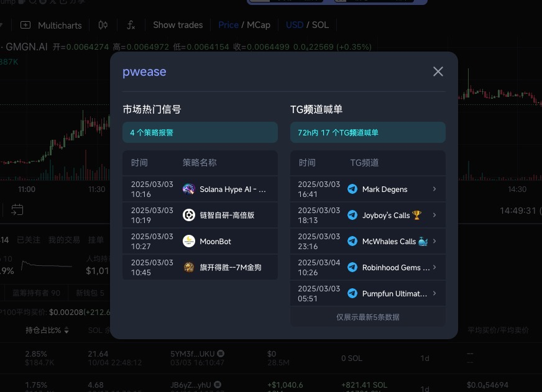542x392 pixels.
Task: Click the copy icon next to 5YM3f...UKU
Action: 220,353
